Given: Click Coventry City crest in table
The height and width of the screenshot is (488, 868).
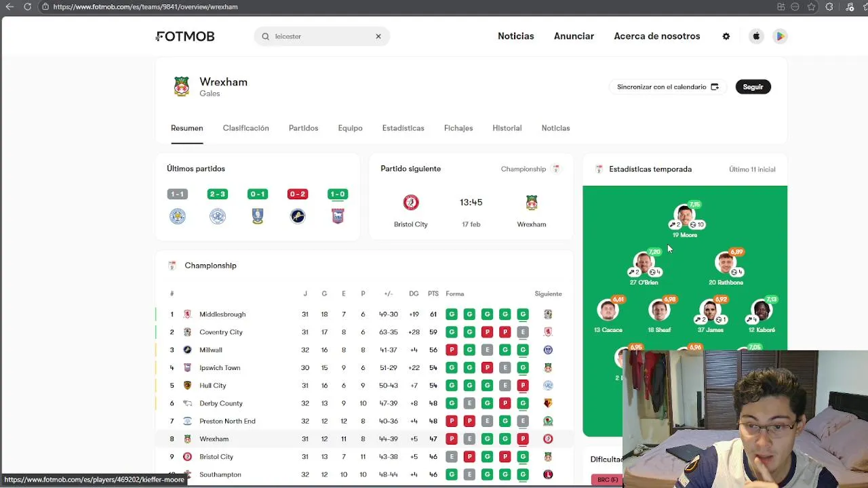Looking at the screenshot, I should (x=188, y=332).
